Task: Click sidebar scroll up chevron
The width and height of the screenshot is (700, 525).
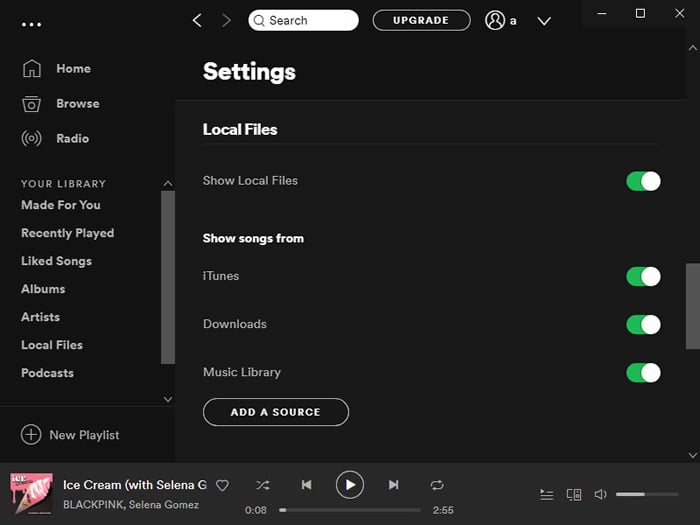Action: point(168,183)
